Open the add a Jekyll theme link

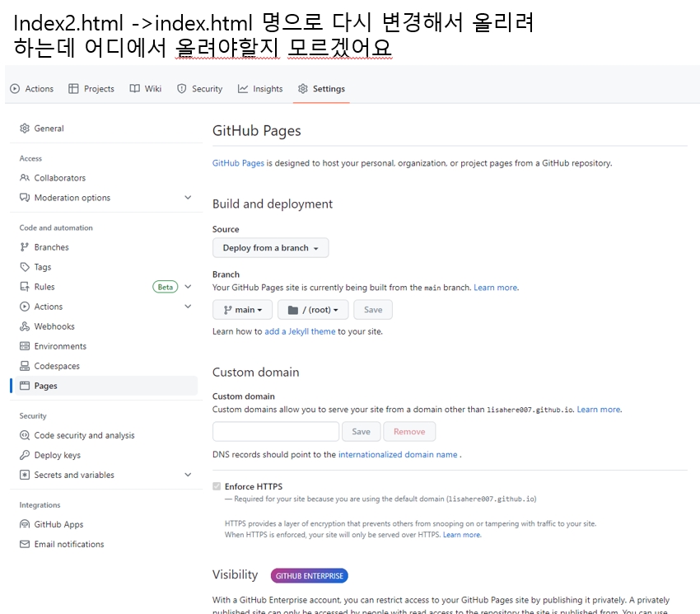click(300, 331)
